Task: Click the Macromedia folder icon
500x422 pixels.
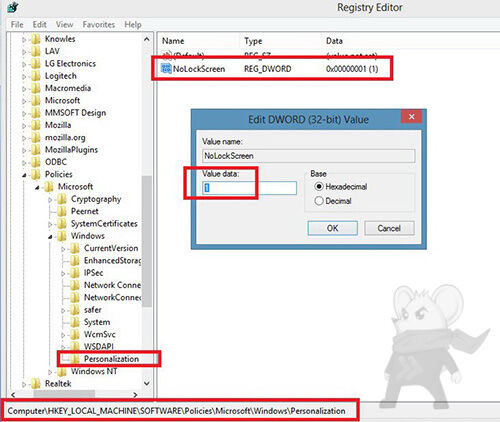Action: coord(36,89)
